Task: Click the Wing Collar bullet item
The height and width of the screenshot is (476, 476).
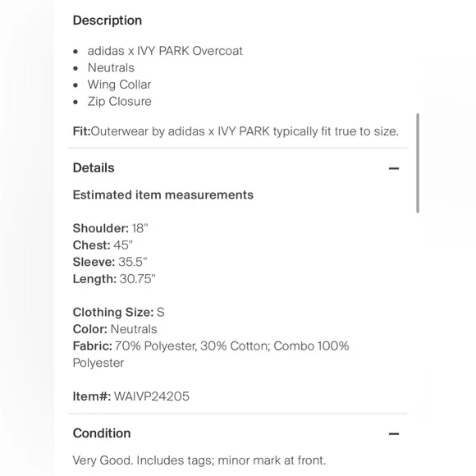Action: pyautogui.click(x=119, y=85)
